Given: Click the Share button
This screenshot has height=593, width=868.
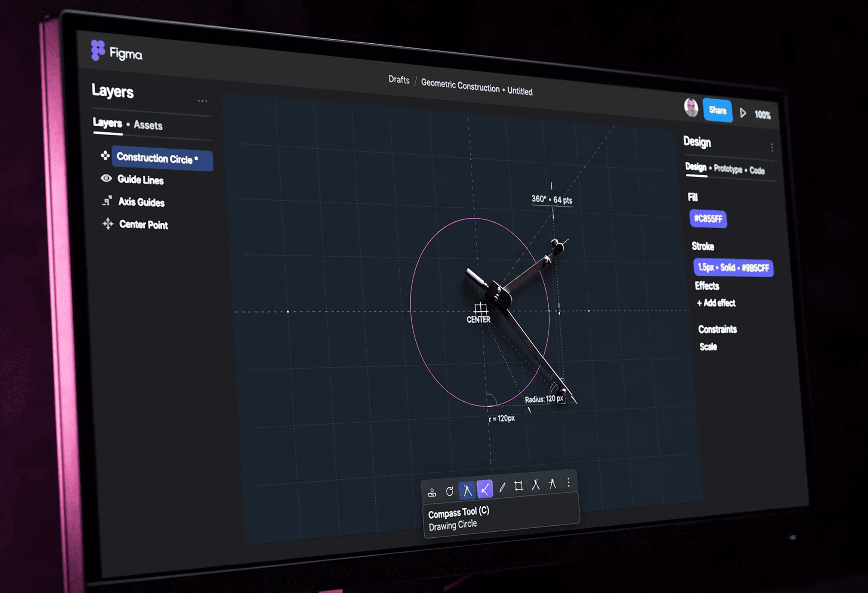Looking at the screenshot, I should tap(717, 110).
